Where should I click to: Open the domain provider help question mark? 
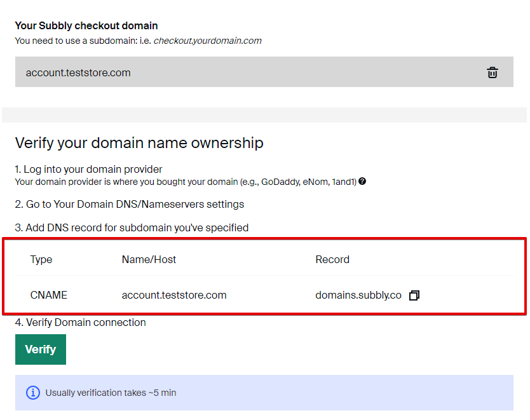coord(362,182)
